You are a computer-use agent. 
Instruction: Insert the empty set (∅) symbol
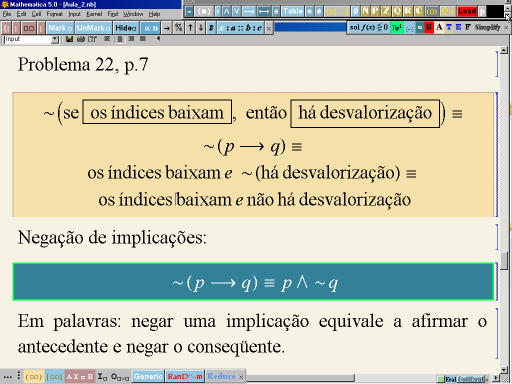[355, 11]
